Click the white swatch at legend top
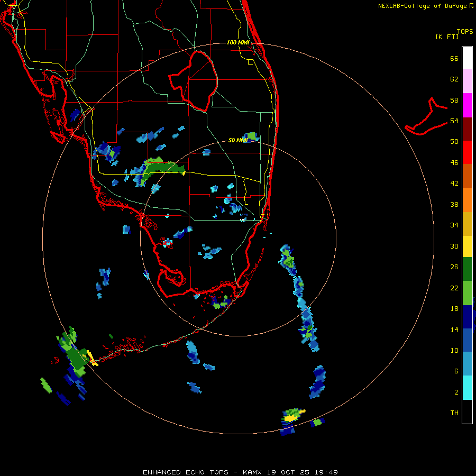This screenshot has width=476, height=476. (x=467, y=58)
